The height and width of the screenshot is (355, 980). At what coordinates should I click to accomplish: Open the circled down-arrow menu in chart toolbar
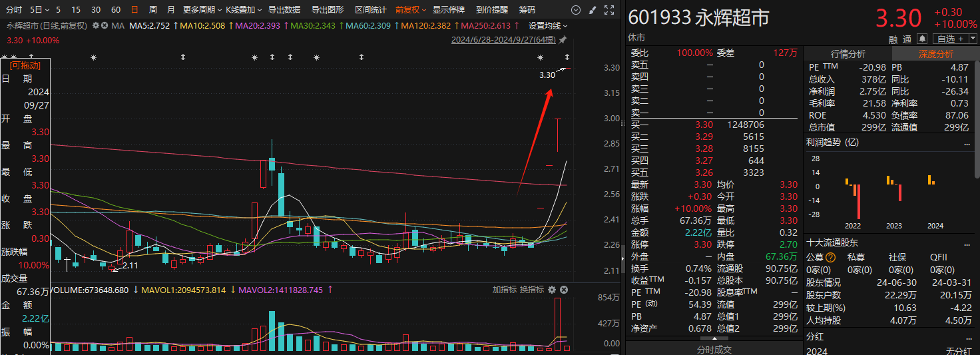coord(576,10)
